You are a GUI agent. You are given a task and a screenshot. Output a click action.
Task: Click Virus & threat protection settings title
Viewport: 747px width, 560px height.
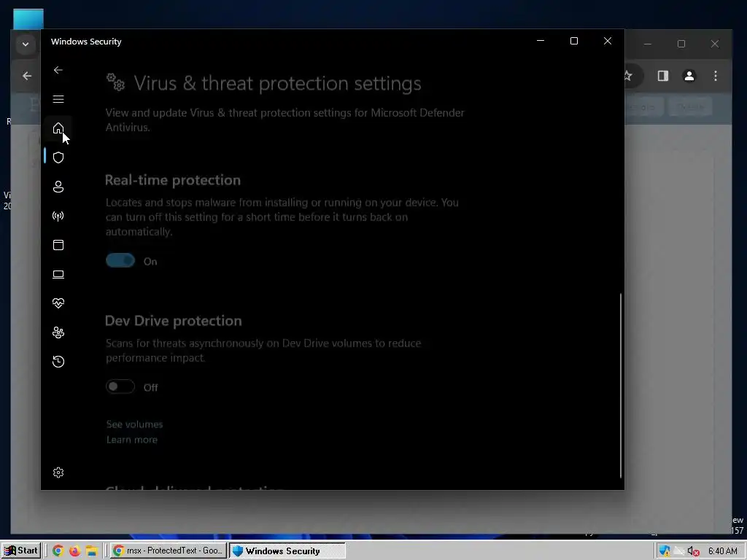[x=277, y=83]
